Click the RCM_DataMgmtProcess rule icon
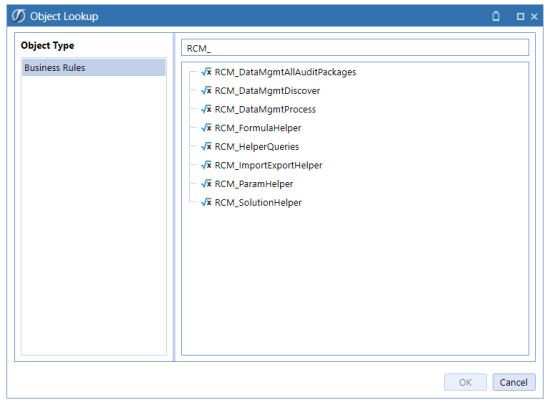Screen dimensions: 550x405 [x=206, y=109]
